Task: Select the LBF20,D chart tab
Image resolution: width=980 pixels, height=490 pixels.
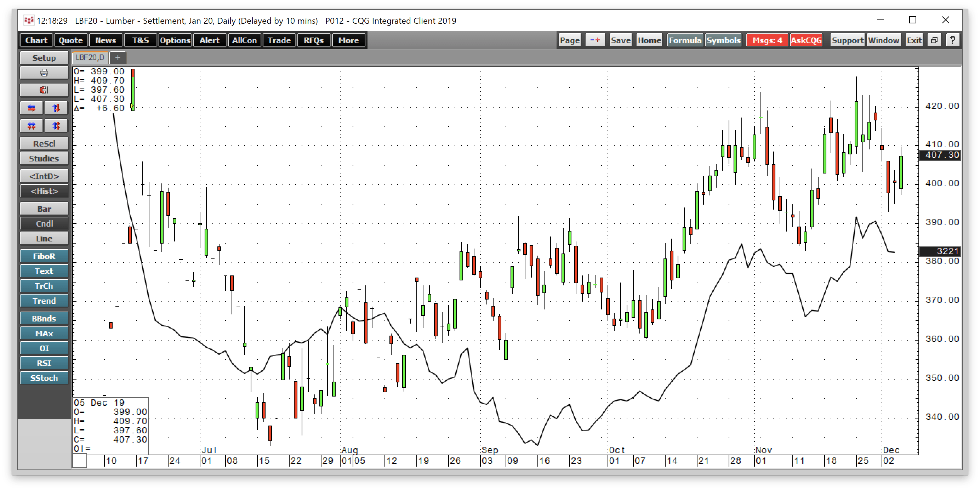Action: [90, 58]
